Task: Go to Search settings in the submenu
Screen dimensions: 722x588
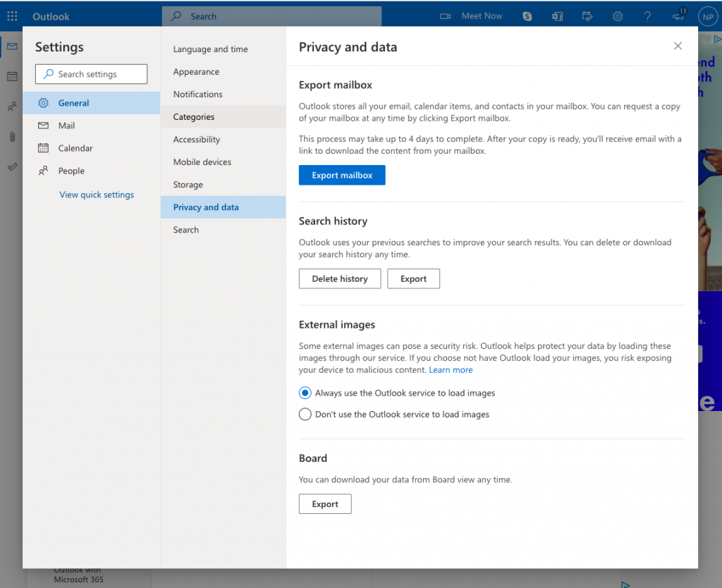Action: 224,229
